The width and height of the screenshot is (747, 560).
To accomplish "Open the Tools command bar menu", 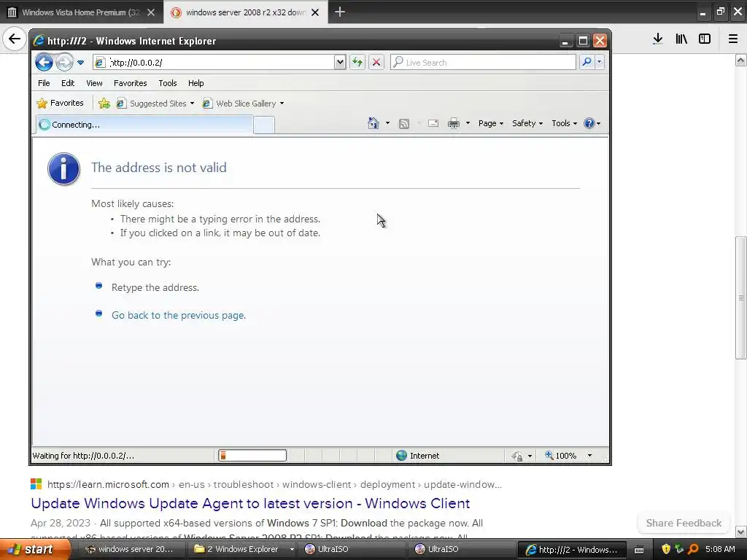I will (564, 123).
